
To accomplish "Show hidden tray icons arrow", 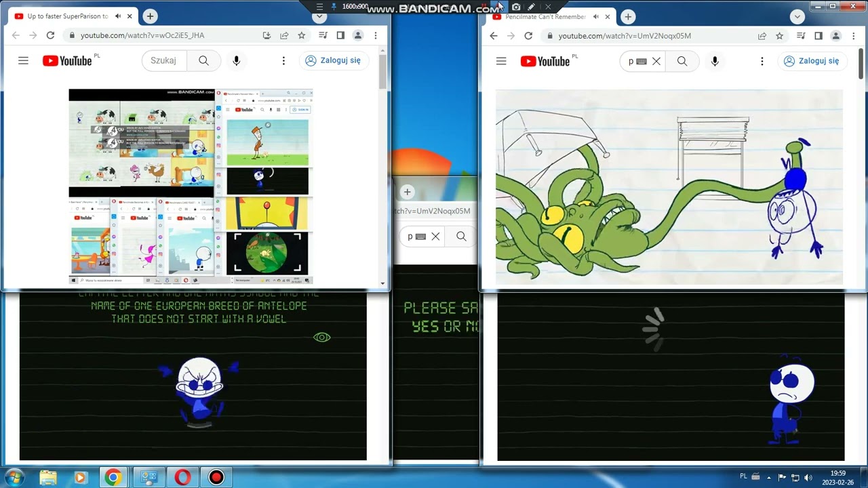I will (768, 477).
